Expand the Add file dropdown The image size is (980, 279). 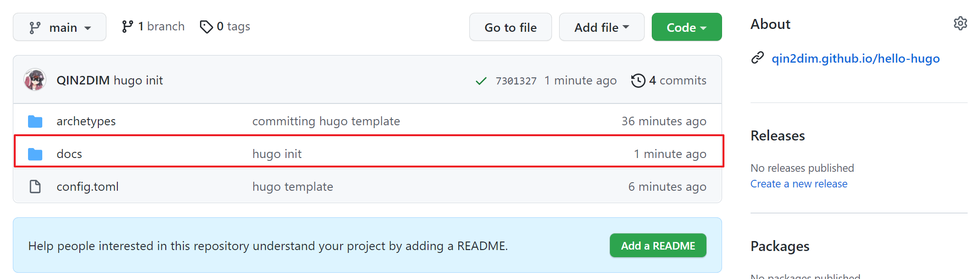tap(601, 28)
